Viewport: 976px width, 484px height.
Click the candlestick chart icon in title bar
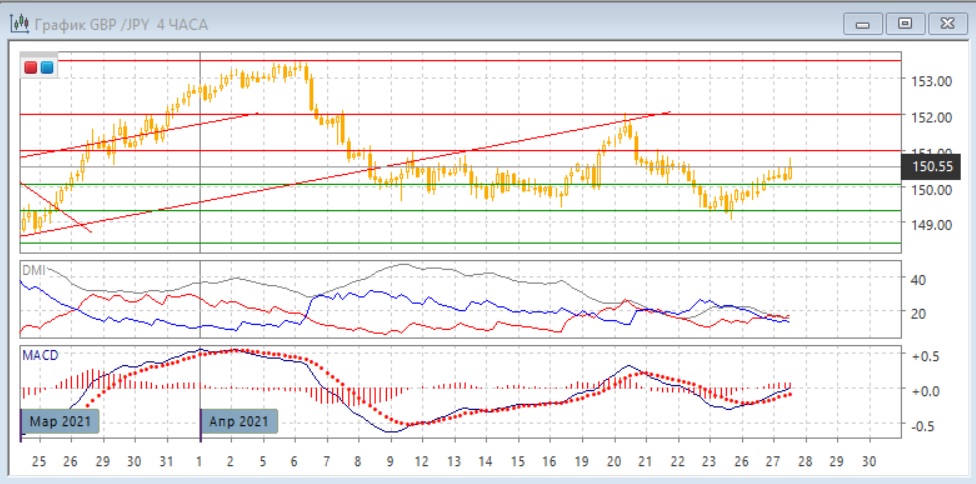click(x=18, y=24)
